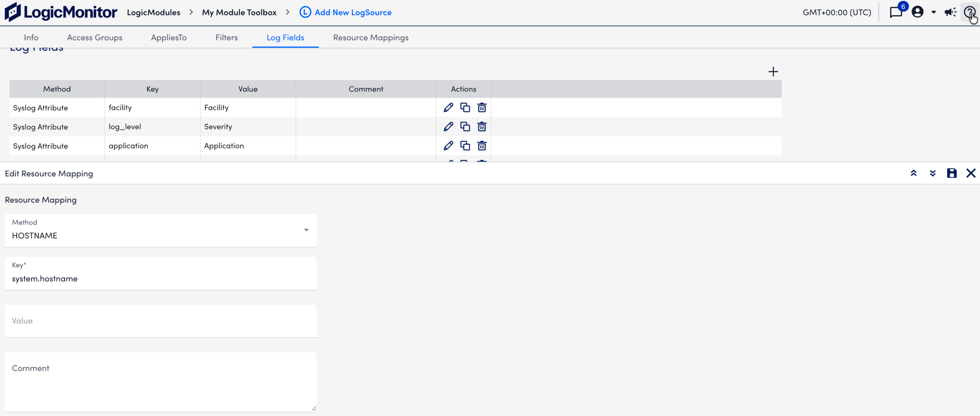Expand the panel with the double chevron down
The width and height of the screenshot is (980, 416).
(933, 173)
